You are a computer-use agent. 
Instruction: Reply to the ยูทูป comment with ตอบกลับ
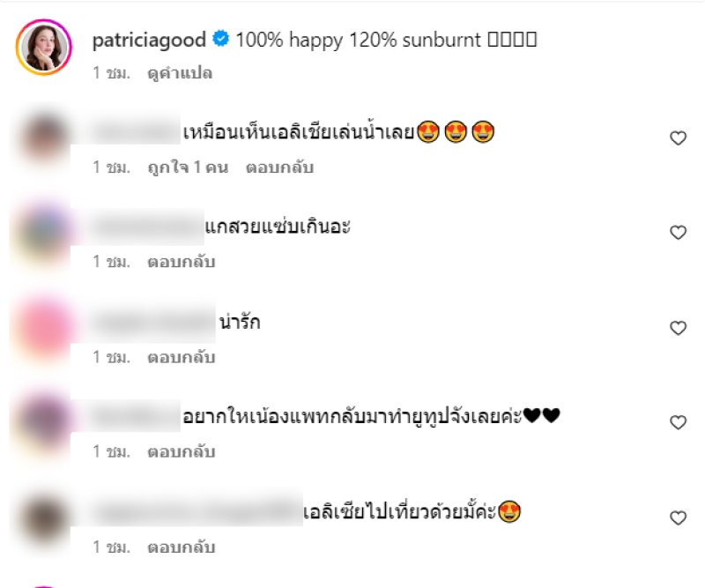182,451
